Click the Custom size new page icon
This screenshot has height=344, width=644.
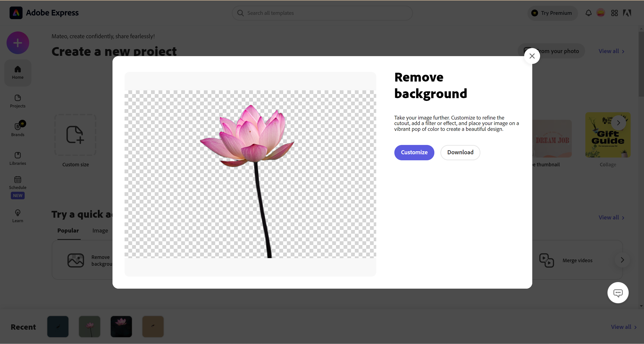click(75, 135)
